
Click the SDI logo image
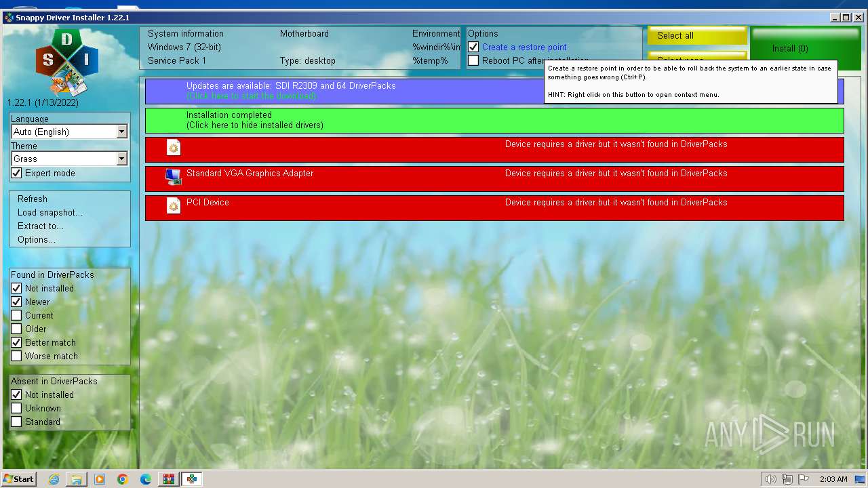(x=67, y=62)
